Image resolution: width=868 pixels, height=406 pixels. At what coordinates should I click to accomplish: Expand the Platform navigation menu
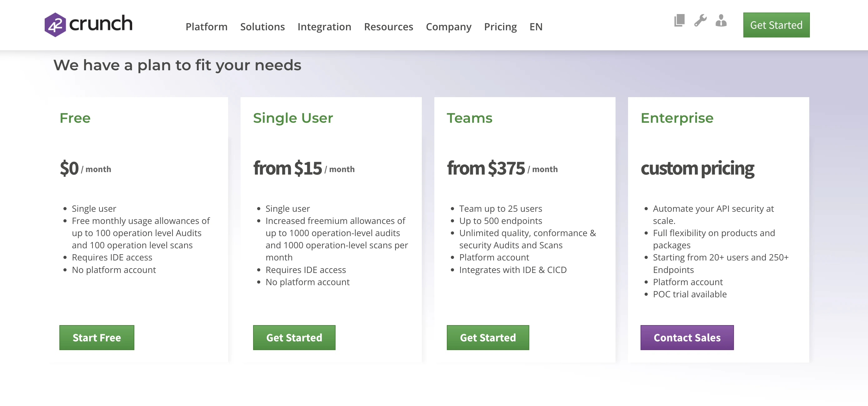[207, 26]
